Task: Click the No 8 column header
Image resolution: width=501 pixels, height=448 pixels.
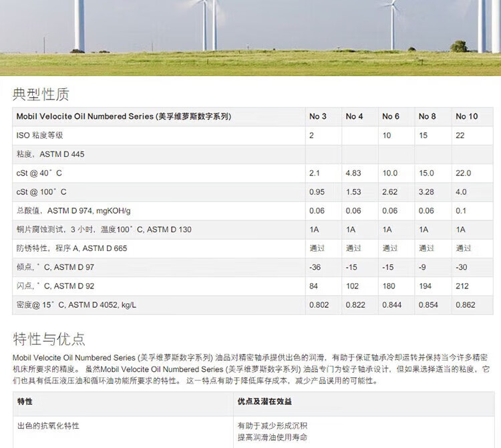Action: click(428, 116)
